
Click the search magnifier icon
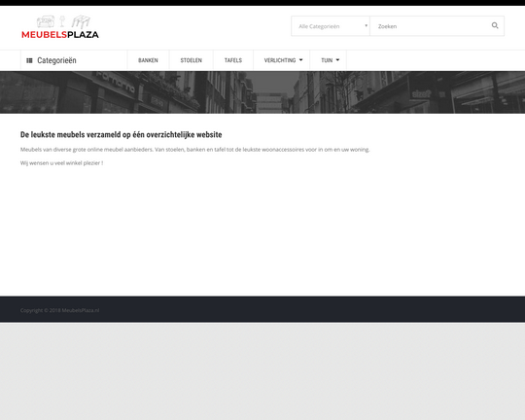tap(495, 25)
